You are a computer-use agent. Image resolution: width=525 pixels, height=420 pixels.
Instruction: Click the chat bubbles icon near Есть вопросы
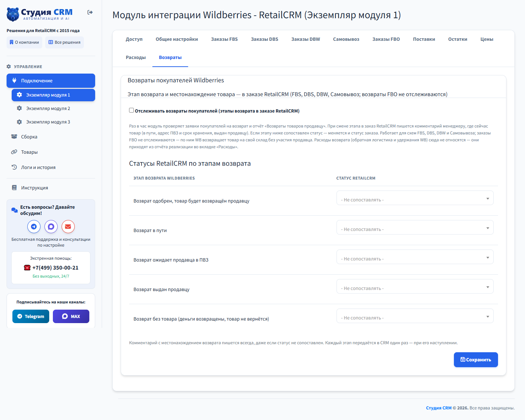(15, 210)
